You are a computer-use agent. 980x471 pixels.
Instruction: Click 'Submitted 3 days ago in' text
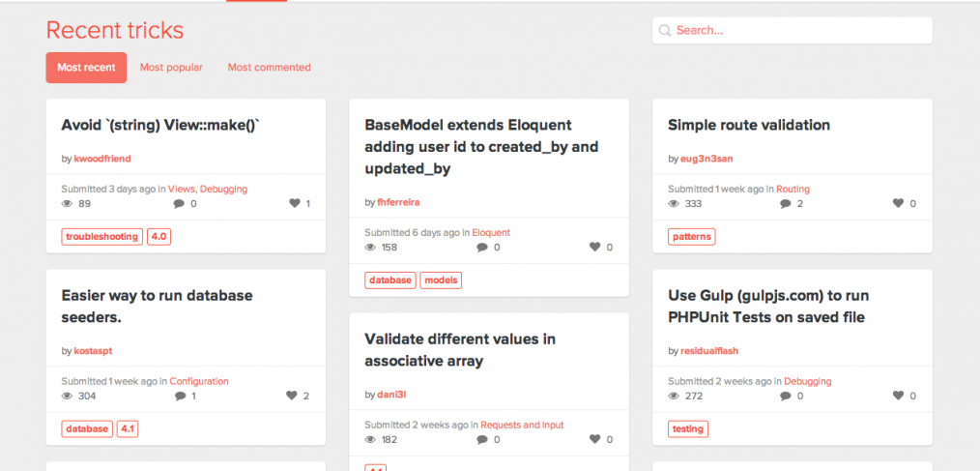[114, 189]
